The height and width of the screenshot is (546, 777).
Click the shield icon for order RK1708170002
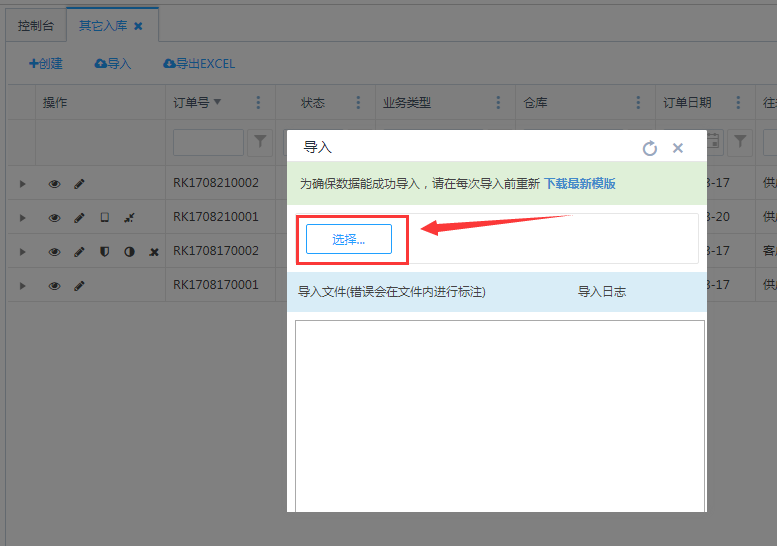point(105,252)
